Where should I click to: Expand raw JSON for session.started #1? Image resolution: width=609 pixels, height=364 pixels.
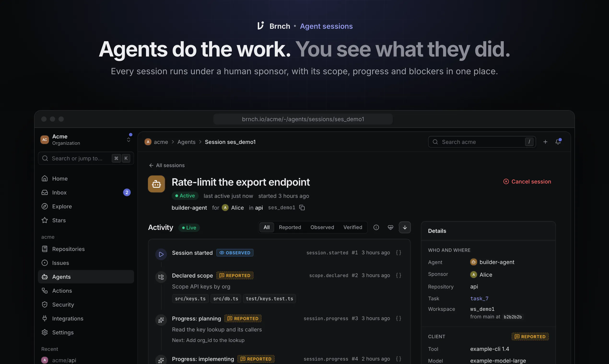[x=398, y=253]
